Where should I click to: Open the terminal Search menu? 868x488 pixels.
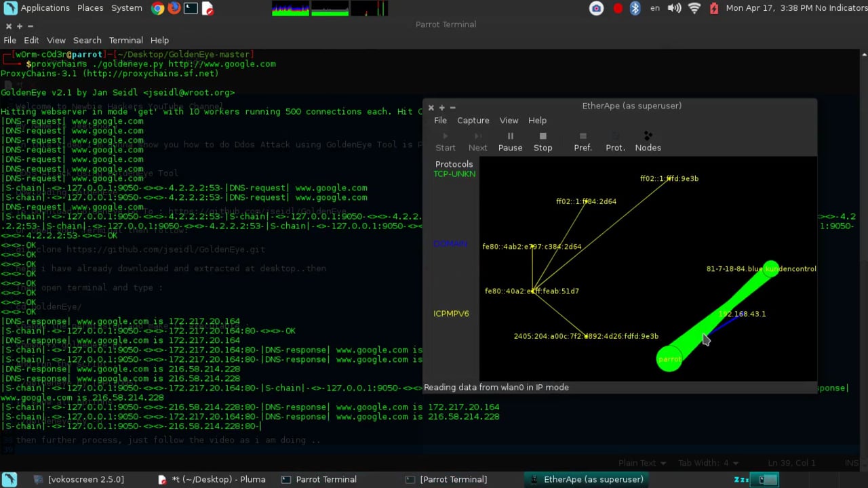click(87, 40)
